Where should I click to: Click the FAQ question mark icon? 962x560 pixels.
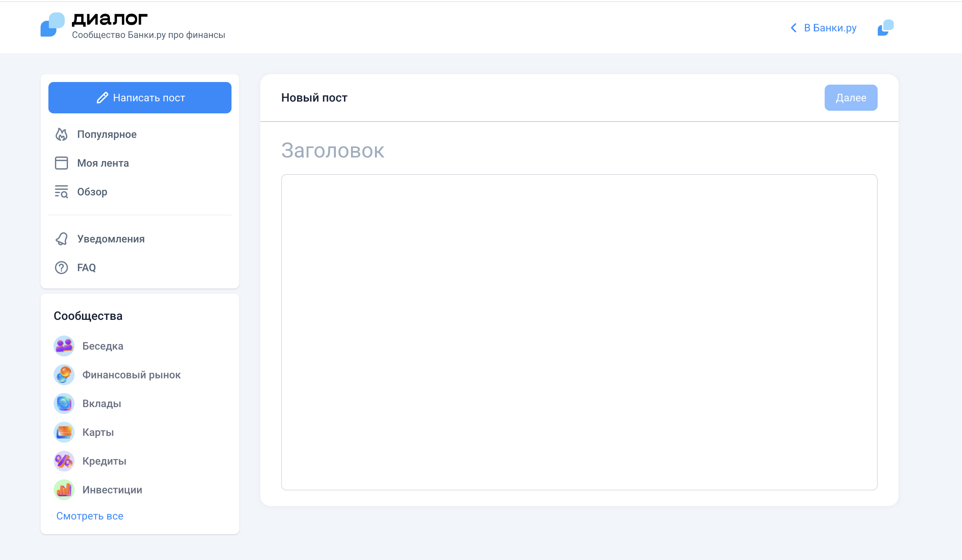61,267
